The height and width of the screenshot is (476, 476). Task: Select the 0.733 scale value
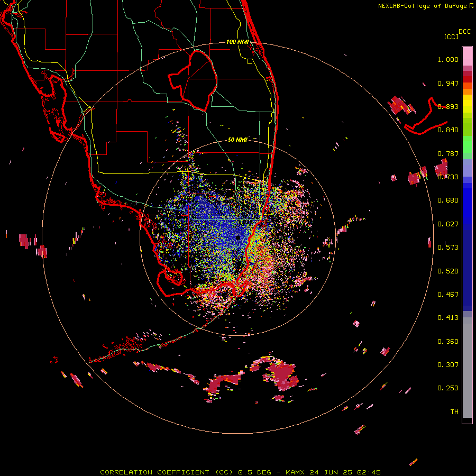tap(448, 177)
